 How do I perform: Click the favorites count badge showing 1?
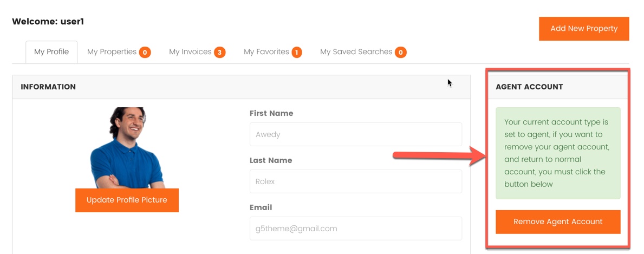(x=296, y=52)
